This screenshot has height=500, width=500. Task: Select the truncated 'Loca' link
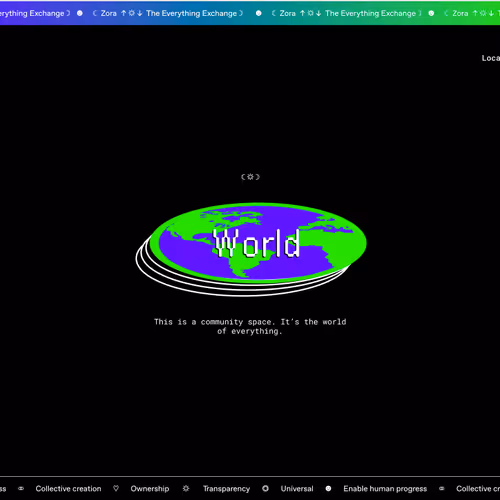click(x=491, y=58)
